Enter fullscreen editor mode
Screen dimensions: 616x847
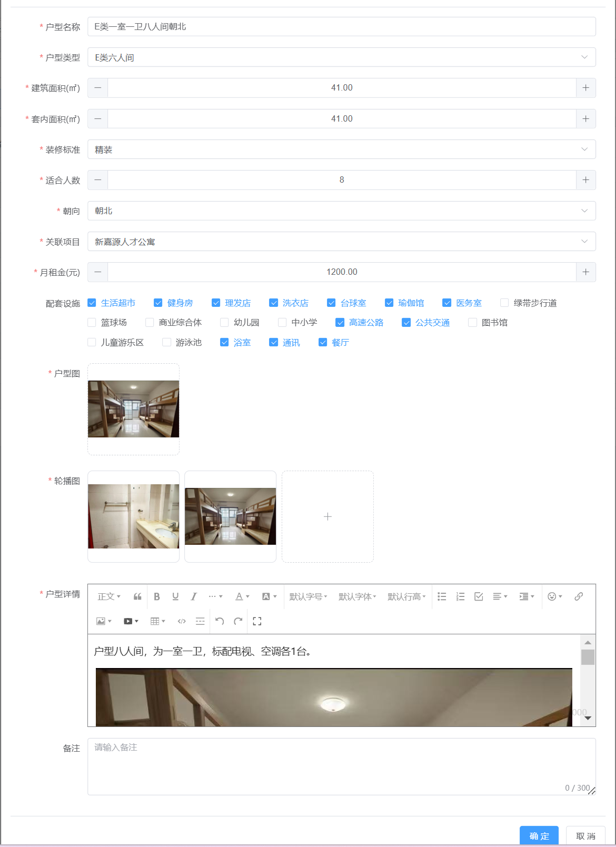coord(257,621)
